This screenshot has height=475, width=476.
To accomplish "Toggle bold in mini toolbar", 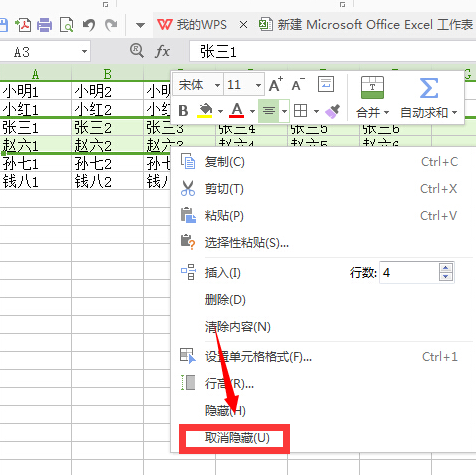I will coord(183,111).
